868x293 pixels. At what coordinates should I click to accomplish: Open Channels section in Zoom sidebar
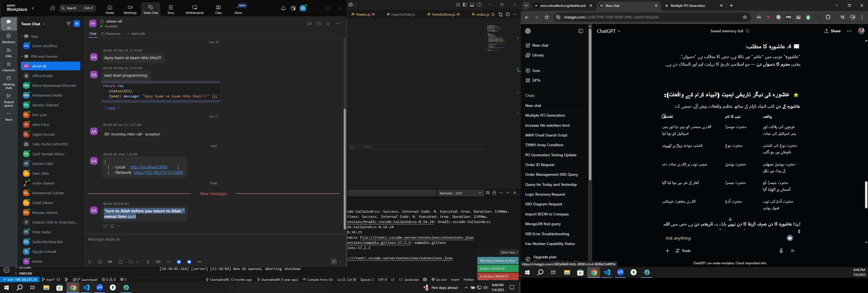point(9,67)
